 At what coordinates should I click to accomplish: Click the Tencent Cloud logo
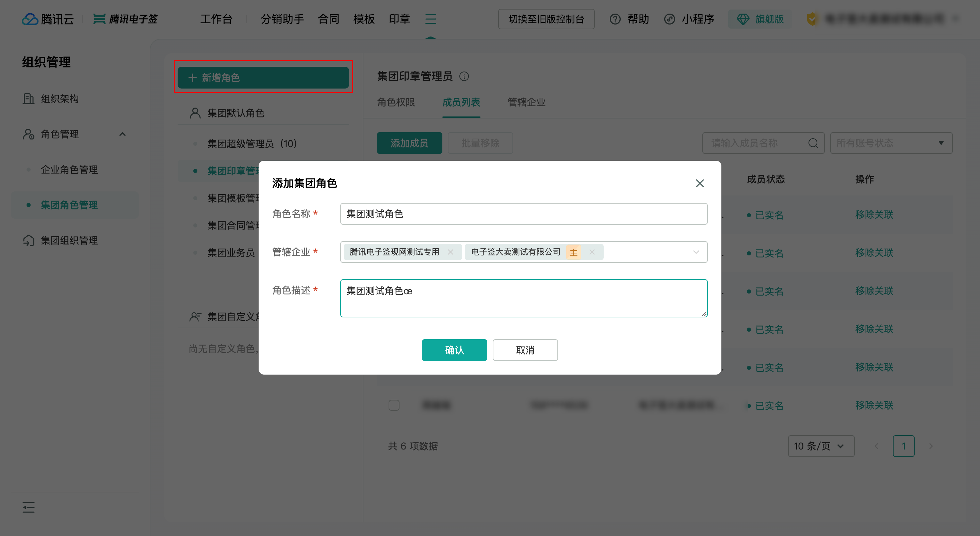[x=48, y=19]
